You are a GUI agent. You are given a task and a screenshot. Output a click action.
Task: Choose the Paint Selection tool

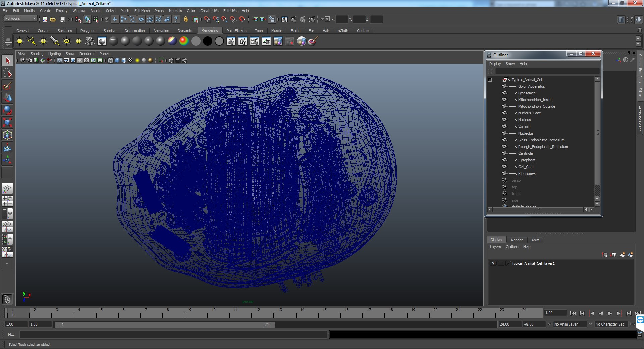(7, 86)
